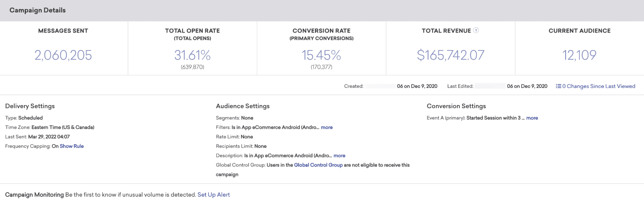
Task: Expand the truncated Filters text with more
Action: tap(327, 127)
